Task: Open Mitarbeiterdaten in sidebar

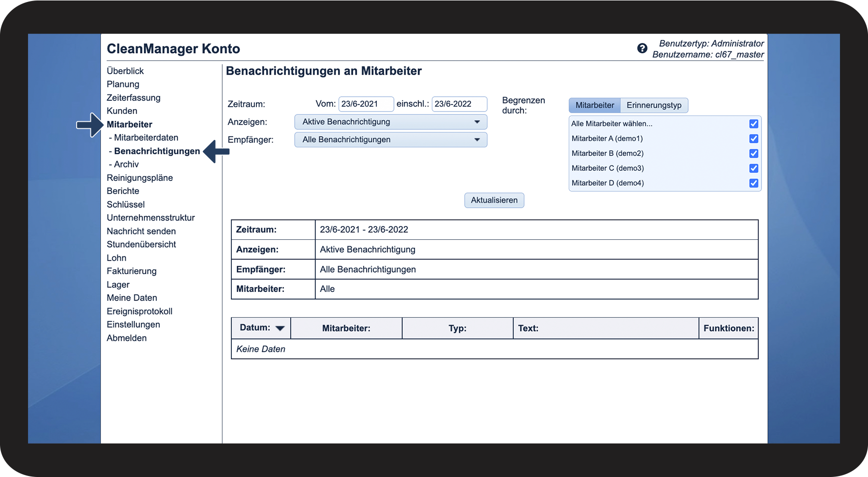Action: pyautogui.click(x=146, y=138)
